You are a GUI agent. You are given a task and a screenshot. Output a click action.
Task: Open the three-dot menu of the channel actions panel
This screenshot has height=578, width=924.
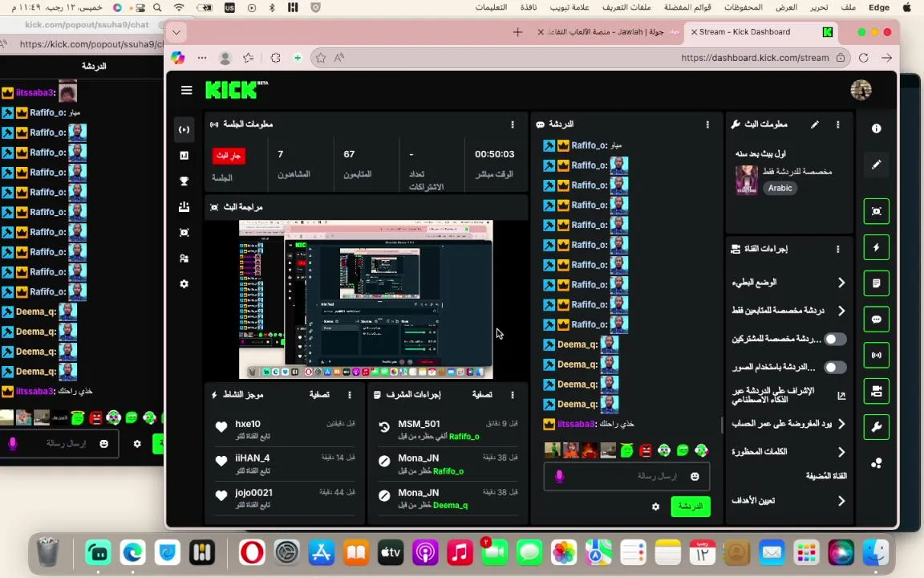coord(837,249)
